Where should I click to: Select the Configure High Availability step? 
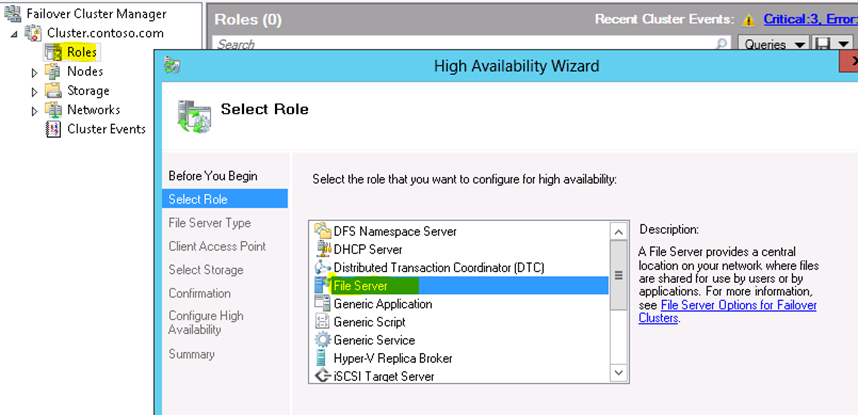click(x=206, y=322)
